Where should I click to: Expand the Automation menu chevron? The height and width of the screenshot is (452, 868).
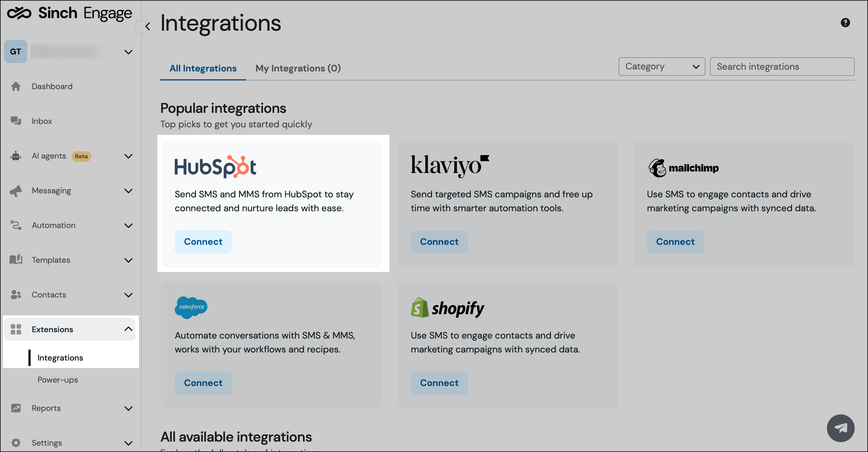pos(128,225)
